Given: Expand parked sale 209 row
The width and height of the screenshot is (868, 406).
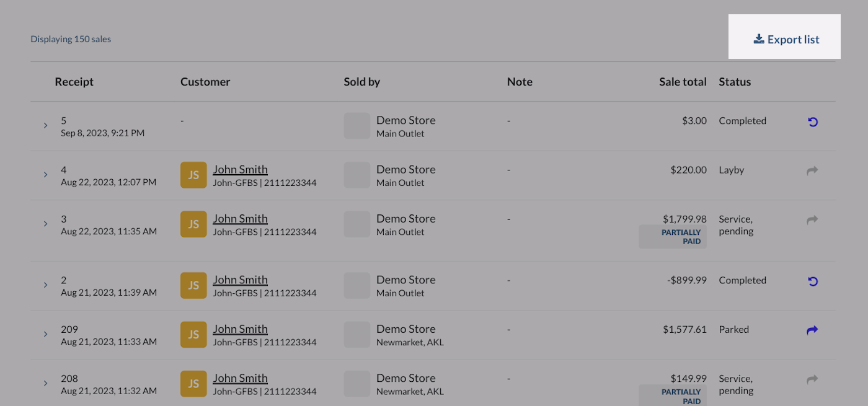Looking at the screenshot, I should 45,334.
